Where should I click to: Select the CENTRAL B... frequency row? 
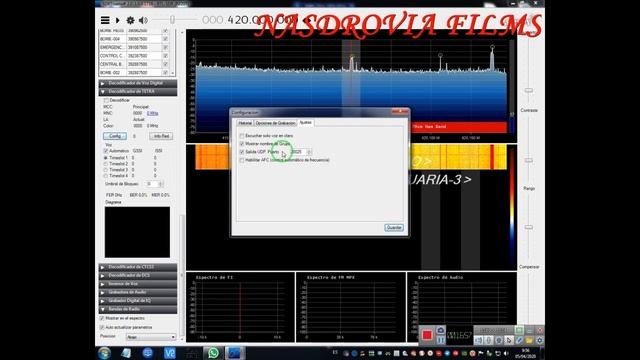click(134, 64)
